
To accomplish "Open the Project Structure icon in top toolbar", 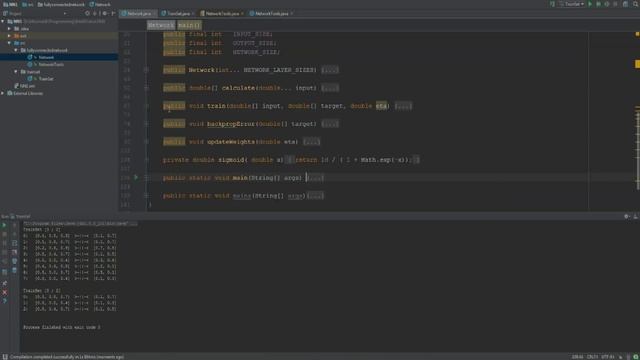I will [625, 4].
